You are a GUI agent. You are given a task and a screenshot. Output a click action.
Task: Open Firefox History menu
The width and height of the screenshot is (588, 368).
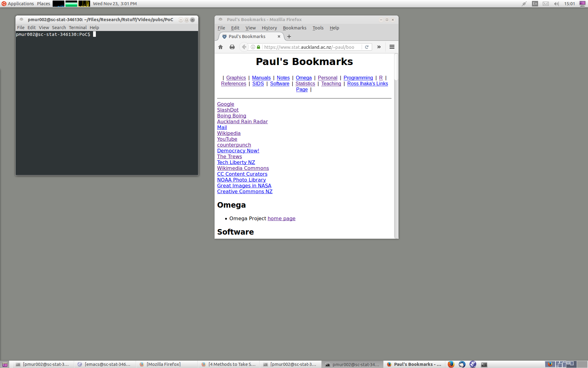pyautogui.click(x=269, y=28)
